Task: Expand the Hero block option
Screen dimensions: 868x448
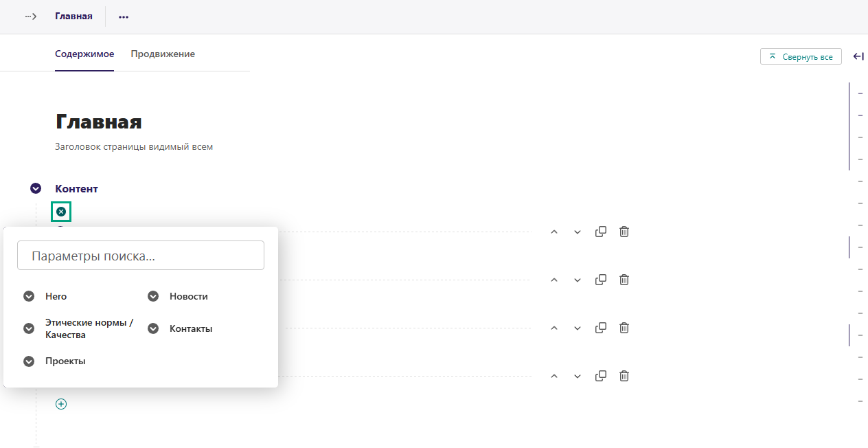Action: pos(29,296)
